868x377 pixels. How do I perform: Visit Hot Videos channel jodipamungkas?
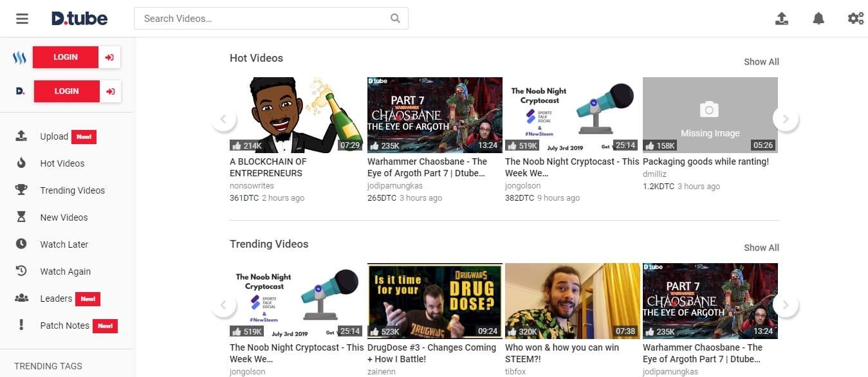click(395, 186)
